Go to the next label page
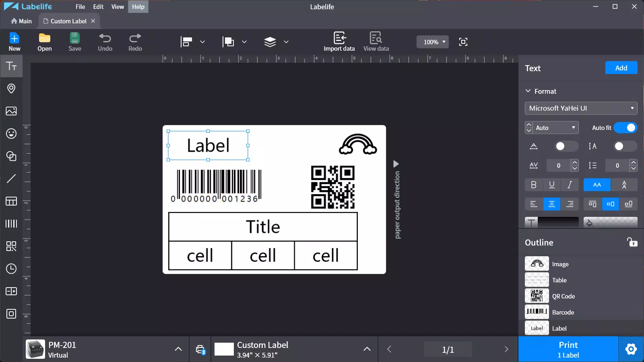This screenshot has height=362, width=644. point(506,349)
